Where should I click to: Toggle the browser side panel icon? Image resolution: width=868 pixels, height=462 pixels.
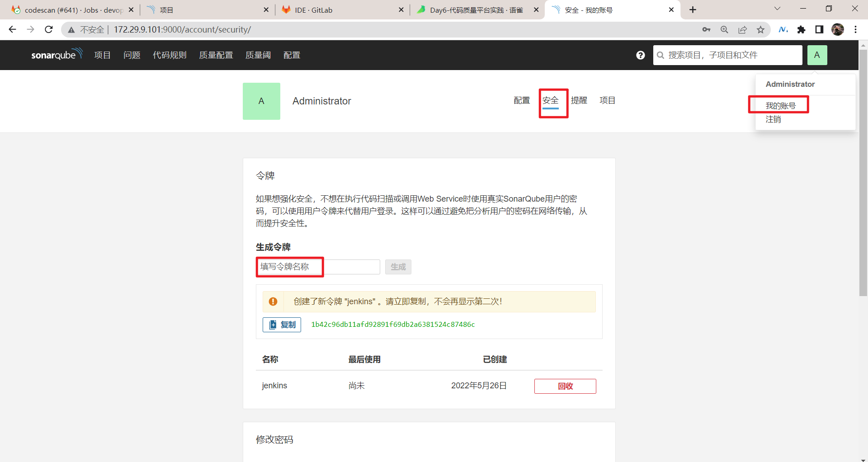pyautogui.click(x=819, y=29)
